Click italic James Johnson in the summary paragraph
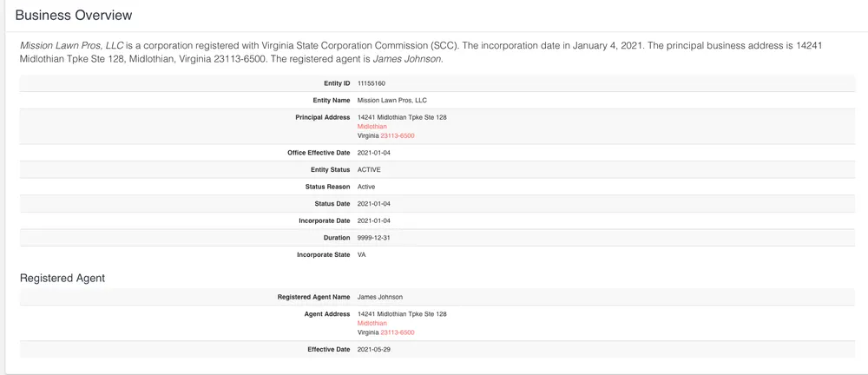This screenshot has height=375, width=868. point(408,59)
